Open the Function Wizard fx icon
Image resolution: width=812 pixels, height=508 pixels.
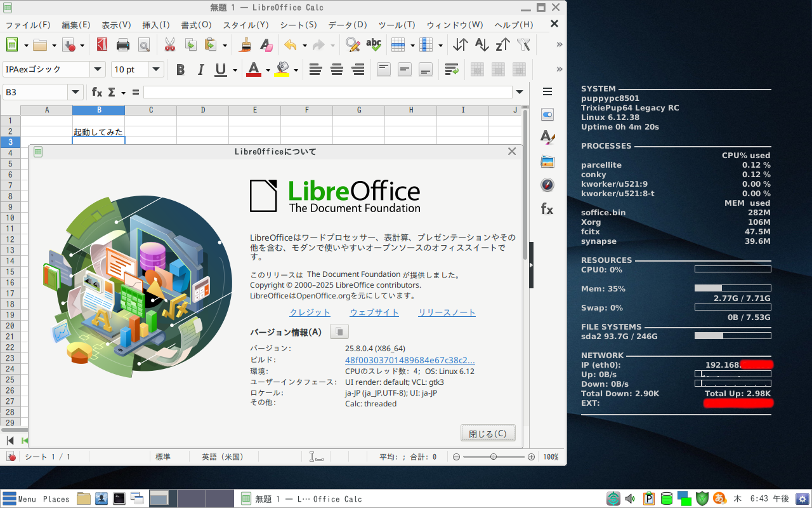pos(97,92)
